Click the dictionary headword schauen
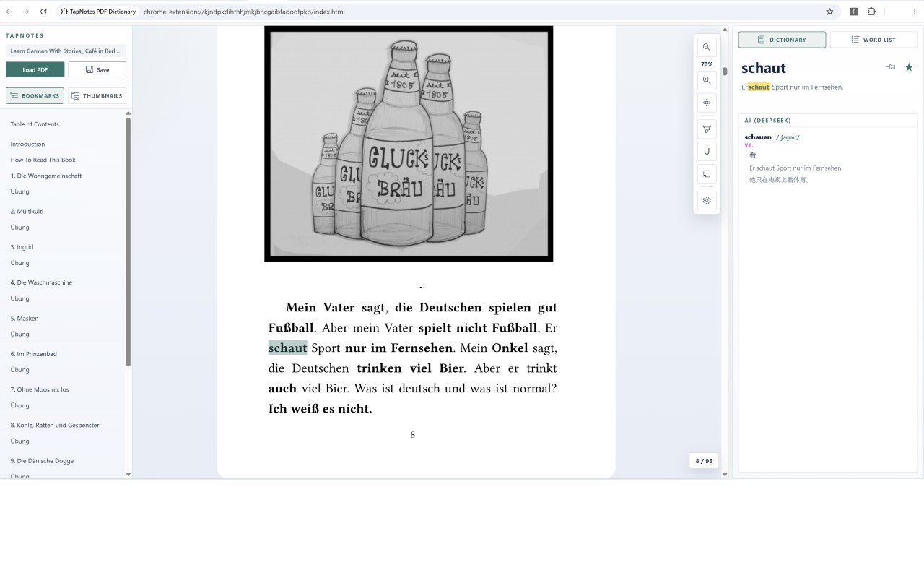The width and height of the screenshot is (924, 578). point(758,137)
